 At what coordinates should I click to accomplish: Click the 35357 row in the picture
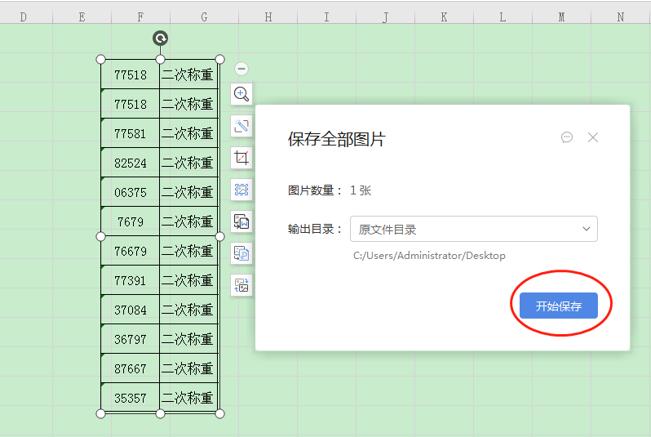click(x=160, y=398)
